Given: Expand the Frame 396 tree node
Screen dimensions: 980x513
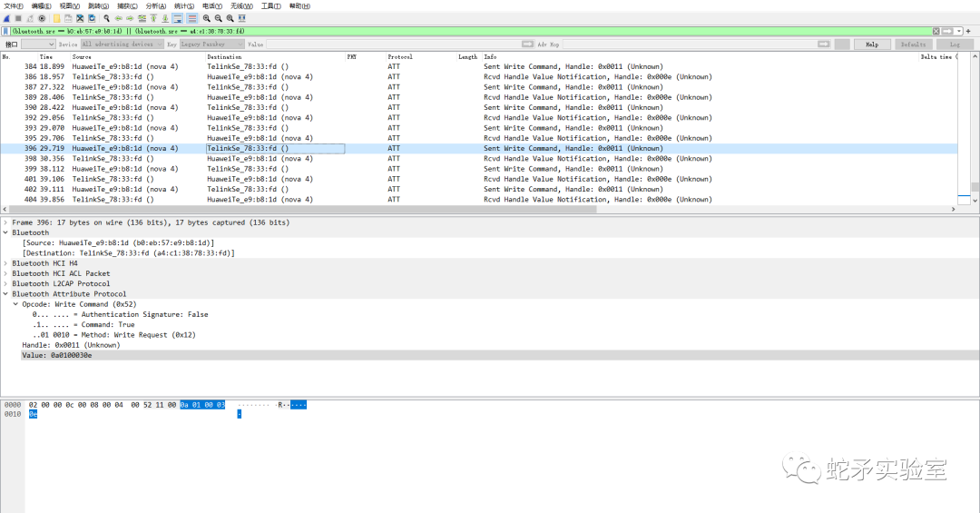Looking at the screenshot, I should (5, 222).
